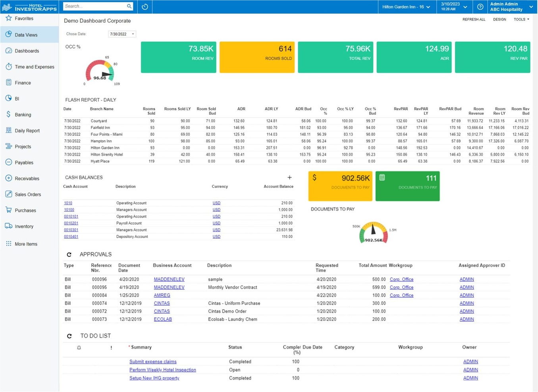Refresh the To Do List section

click(69, 336)
